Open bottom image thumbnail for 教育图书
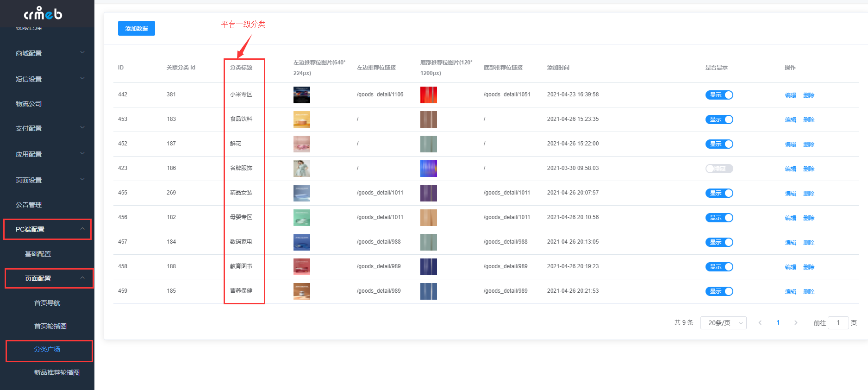The image size is (868, 390). [x=429, y=267]
